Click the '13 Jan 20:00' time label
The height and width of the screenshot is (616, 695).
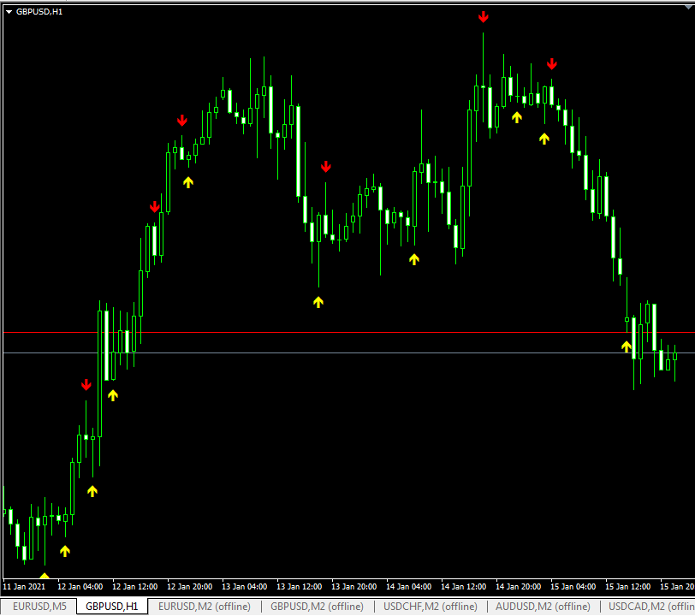point(354,587)
